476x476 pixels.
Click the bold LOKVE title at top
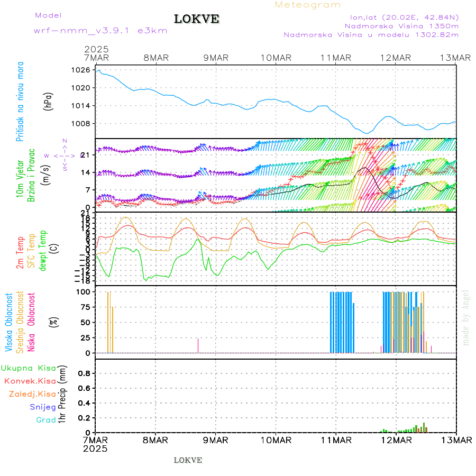tap(197, 20)
